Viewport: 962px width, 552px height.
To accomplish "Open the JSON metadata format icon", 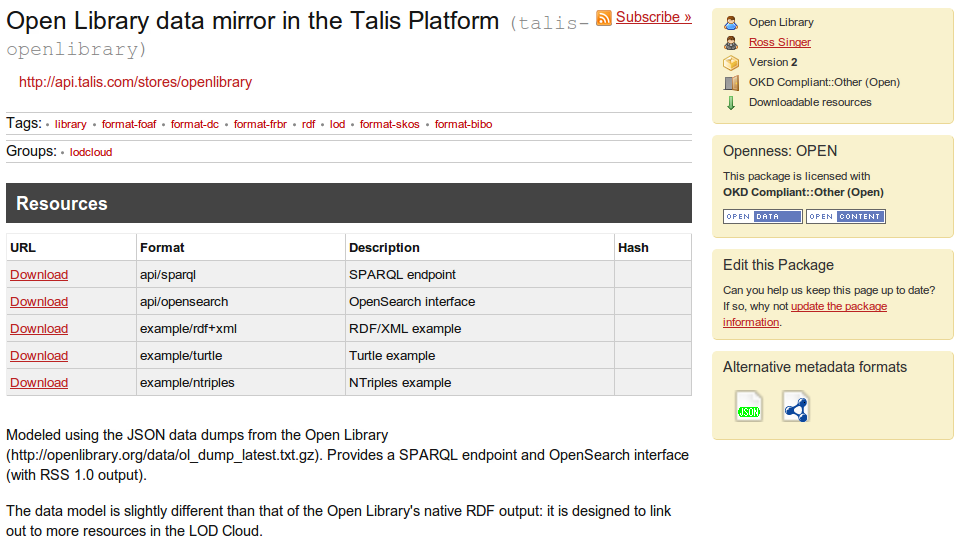I will point(748,406).
